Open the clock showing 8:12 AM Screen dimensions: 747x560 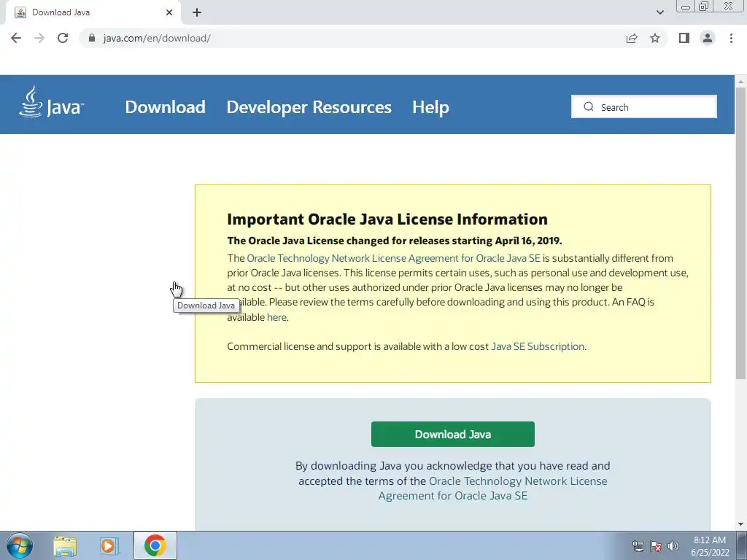[710, 546]
